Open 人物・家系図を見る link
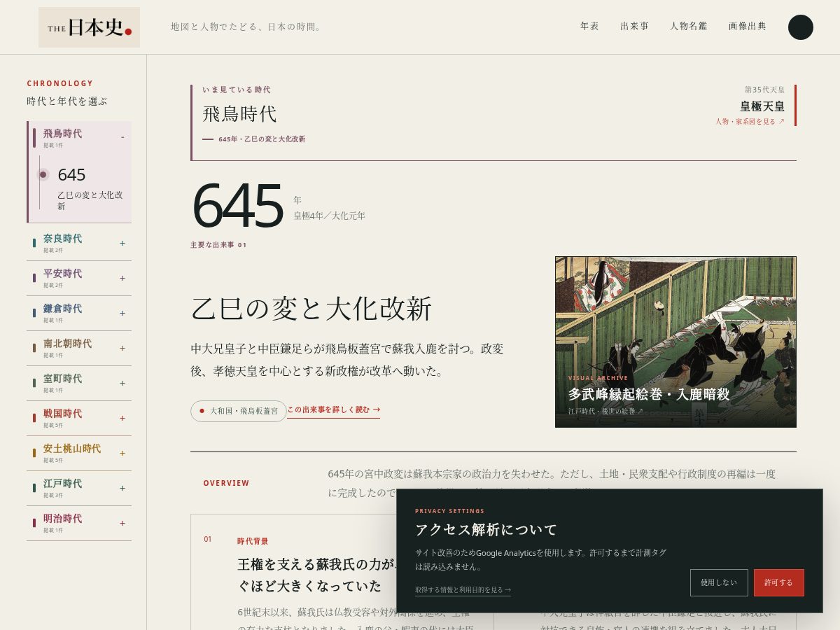840x630 pixels. point(750,121)
